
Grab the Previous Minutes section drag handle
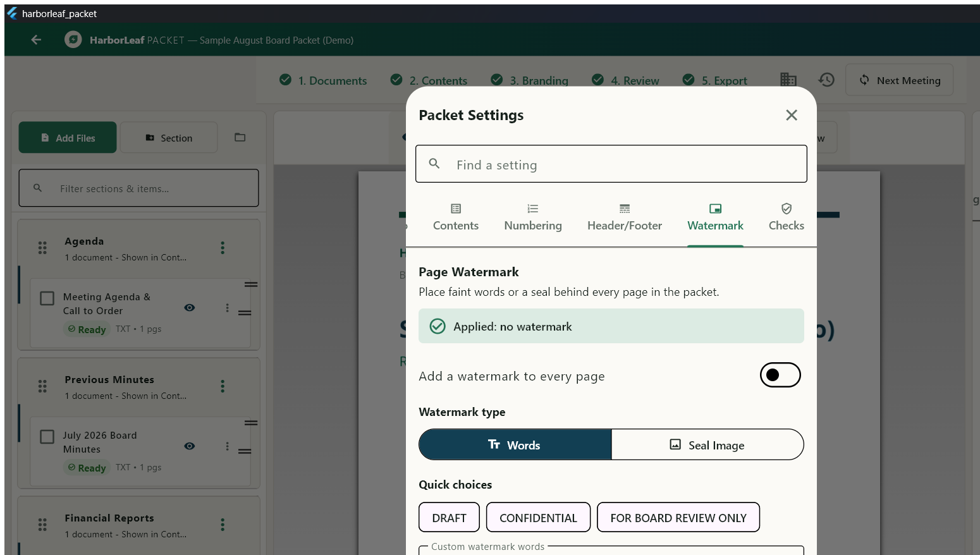click(x=42, y=386)
